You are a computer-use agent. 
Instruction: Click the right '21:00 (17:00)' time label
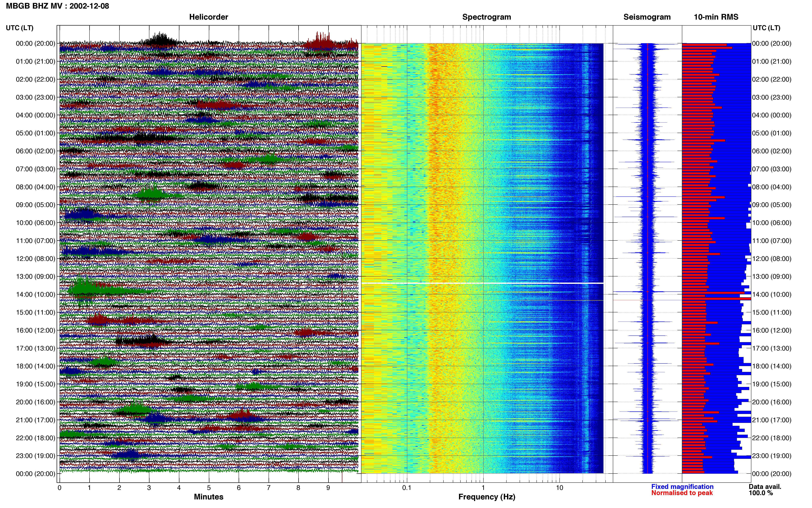coord(772,420)
